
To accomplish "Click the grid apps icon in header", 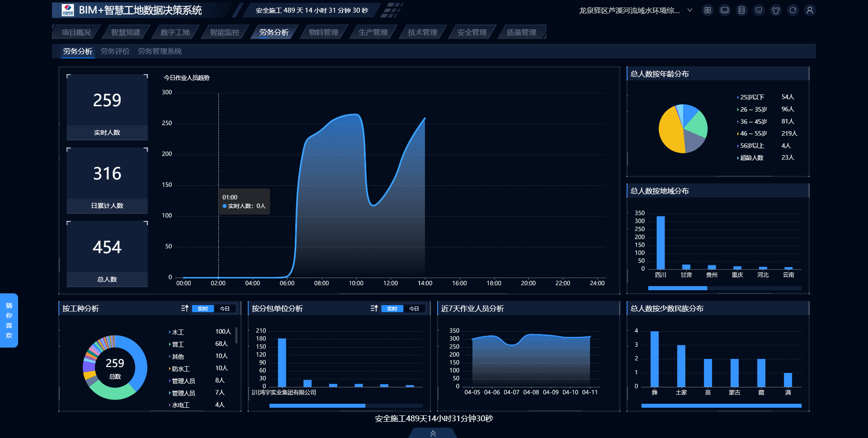I will (x=708, y=10).
